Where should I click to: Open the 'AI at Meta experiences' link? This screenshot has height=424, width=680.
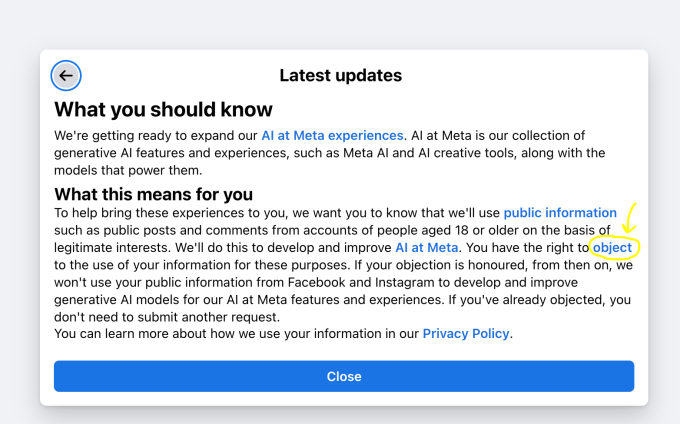click(333, 135)
